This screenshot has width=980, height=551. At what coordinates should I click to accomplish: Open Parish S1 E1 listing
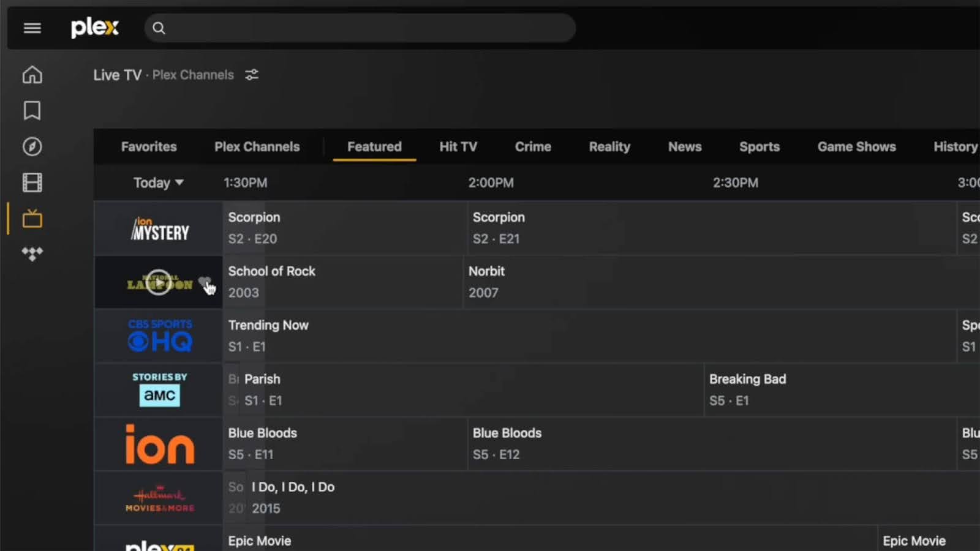472,389
